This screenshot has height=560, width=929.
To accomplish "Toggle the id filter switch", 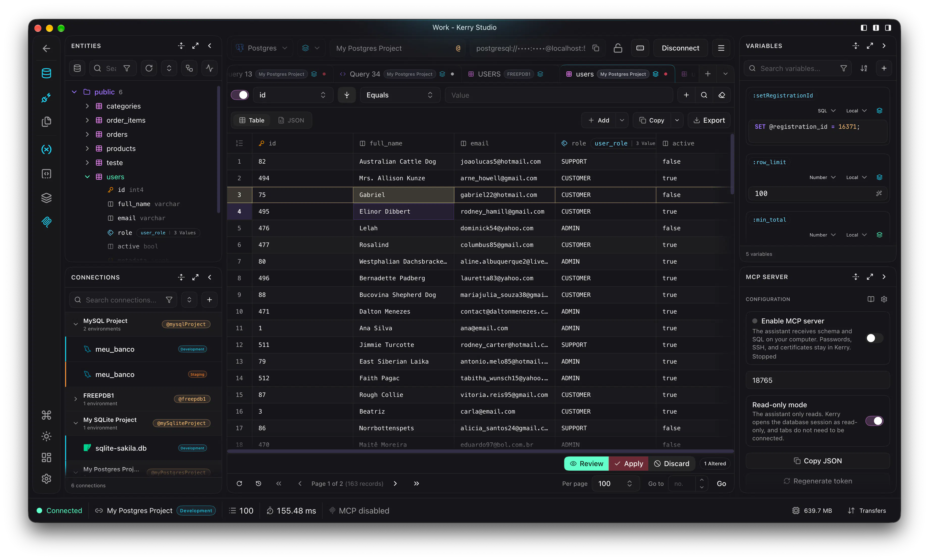I will 240,95.
